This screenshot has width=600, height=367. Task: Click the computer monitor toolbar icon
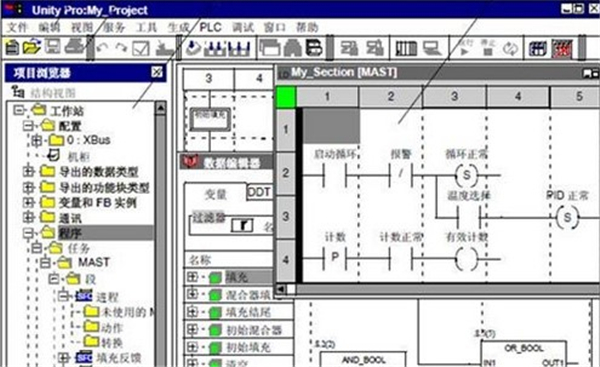(432, 49)
